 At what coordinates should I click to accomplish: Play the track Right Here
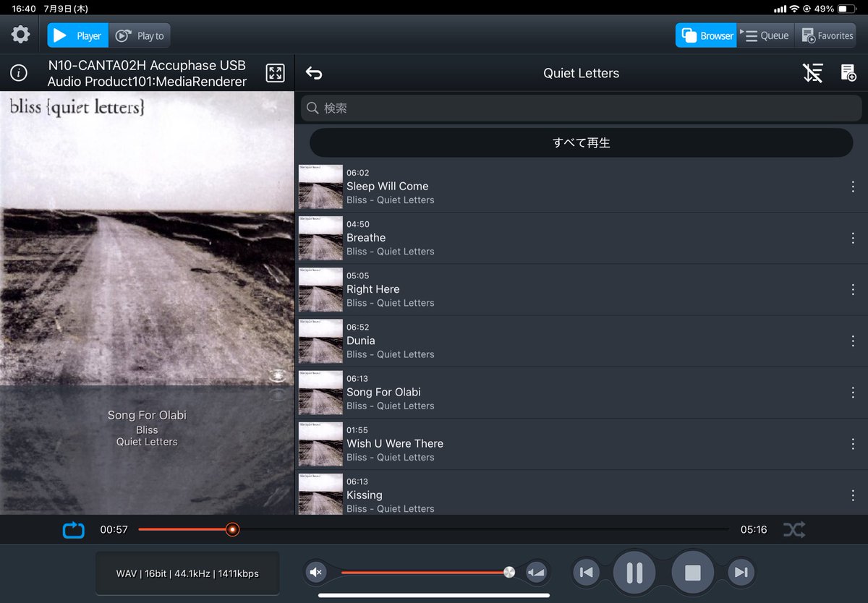[581, 289]
